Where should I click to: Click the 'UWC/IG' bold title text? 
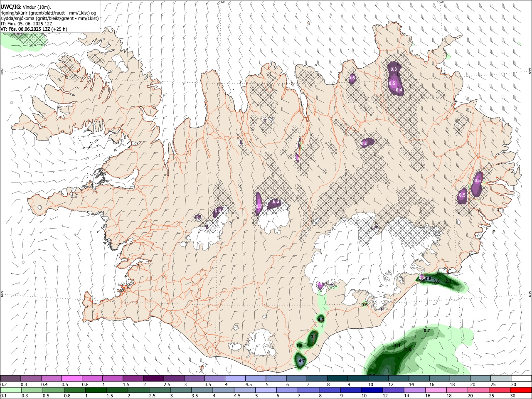coord(10,6)
